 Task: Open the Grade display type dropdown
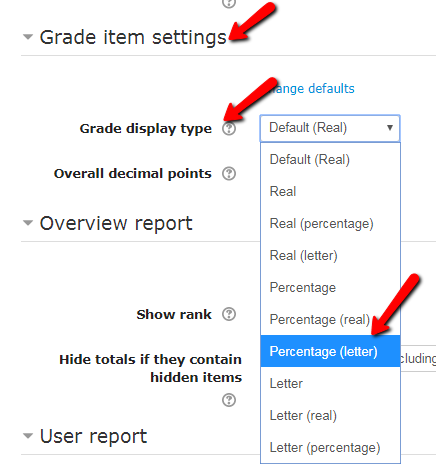point(330,128)
